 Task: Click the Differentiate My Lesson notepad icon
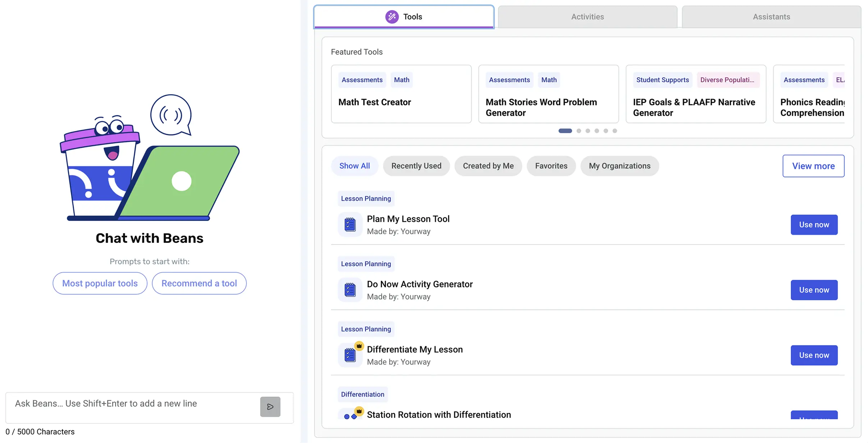[350, 355]
